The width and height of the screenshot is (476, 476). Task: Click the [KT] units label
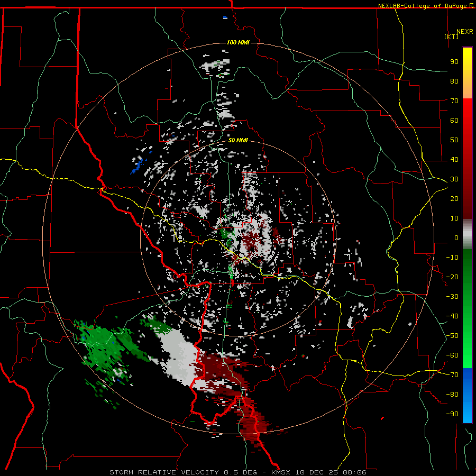pos(452,36)
